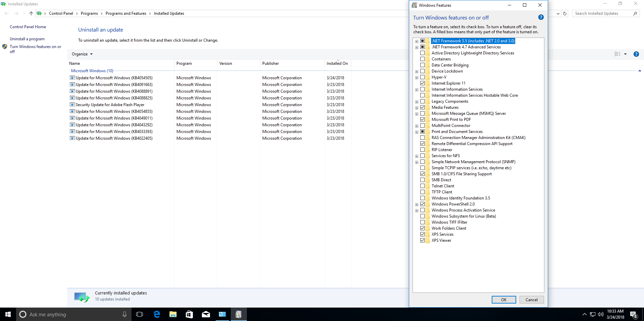
Task: Uncheck SMB 1.0/CIFS File Sharing Support
Action: [422, 174]
